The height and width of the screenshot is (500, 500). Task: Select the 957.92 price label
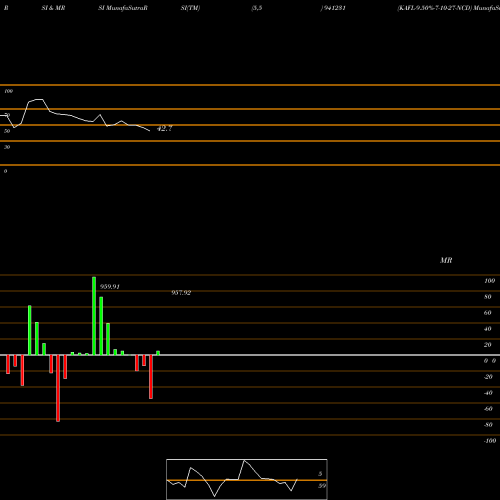pyautogui.click(x=181, y=293)
